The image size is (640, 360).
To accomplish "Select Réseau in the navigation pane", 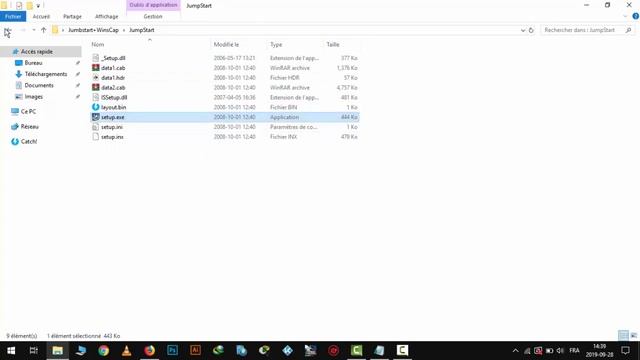I will (x=29, y=127).
